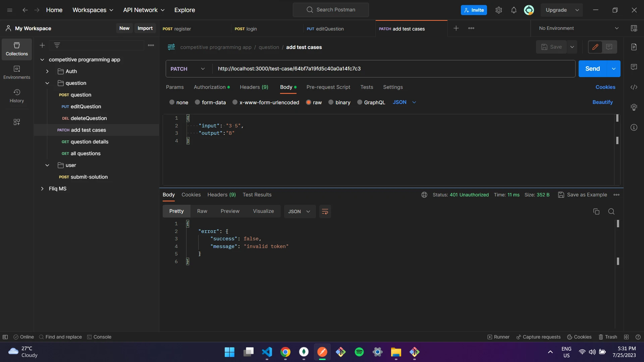Change raw body JSON language dropdown
This screenshot has width=644, height=362.
pos(405,102)
